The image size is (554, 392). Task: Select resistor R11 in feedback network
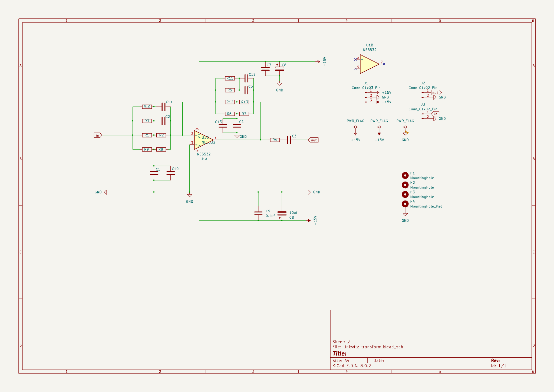point(230,78)
